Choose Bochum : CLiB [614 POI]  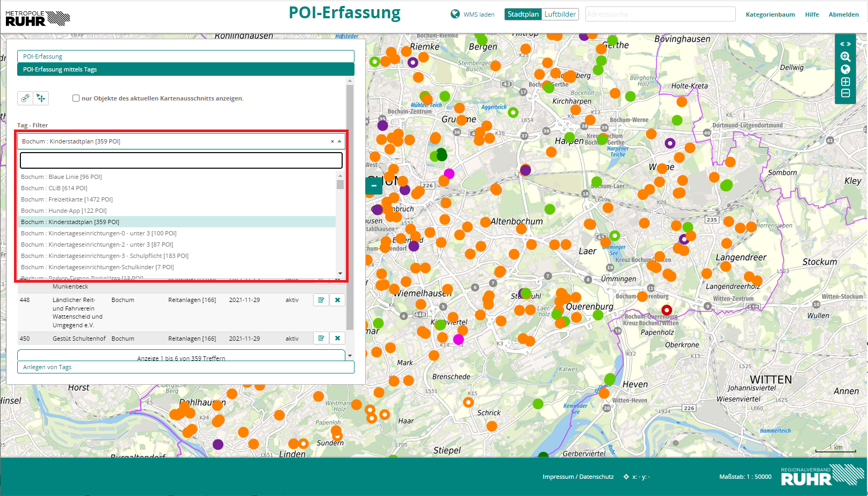[177, 188]
